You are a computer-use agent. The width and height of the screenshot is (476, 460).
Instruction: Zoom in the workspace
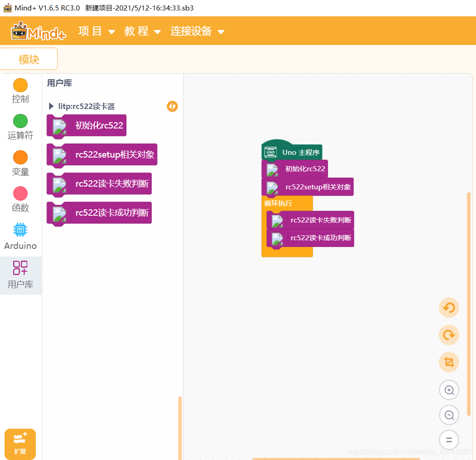(x=449, y=390)
